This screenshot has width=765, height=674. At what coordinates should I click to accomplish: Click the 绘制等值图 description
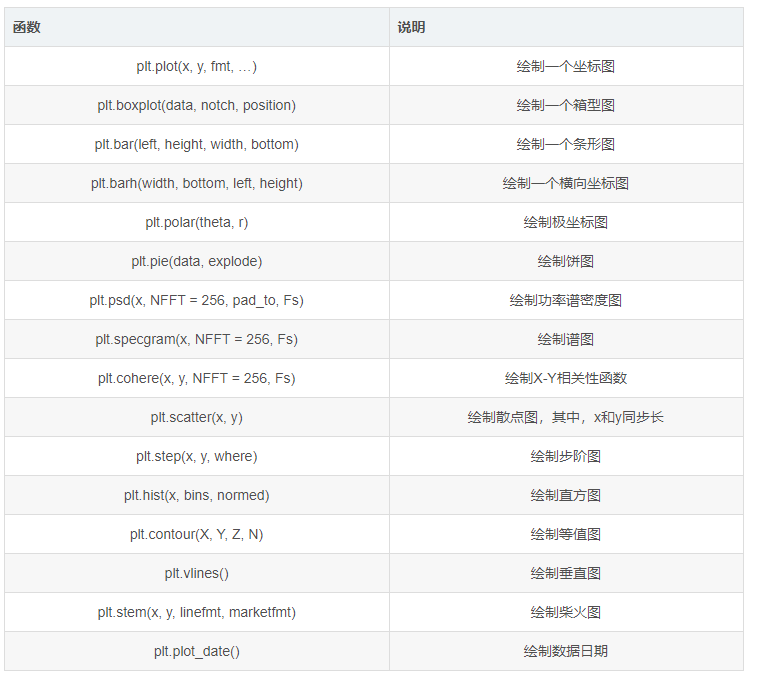pos(565,535)
